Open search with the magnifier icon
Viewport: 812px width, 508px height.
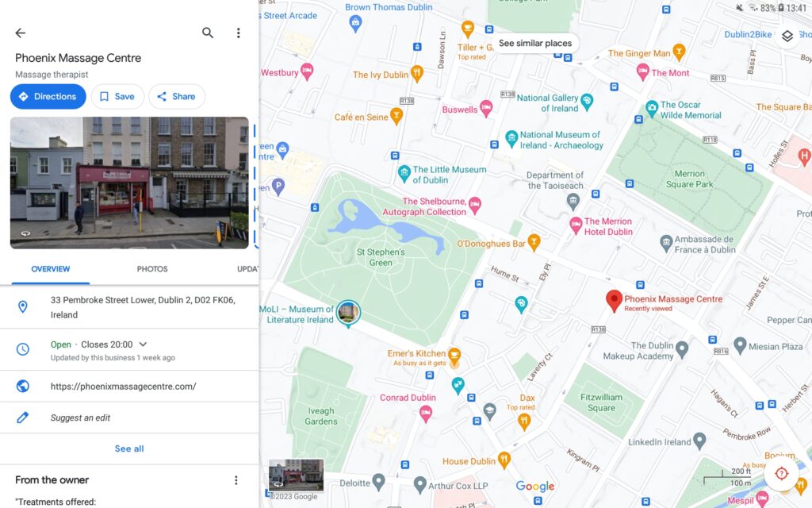pyautogui.click(x=208, y=33)
